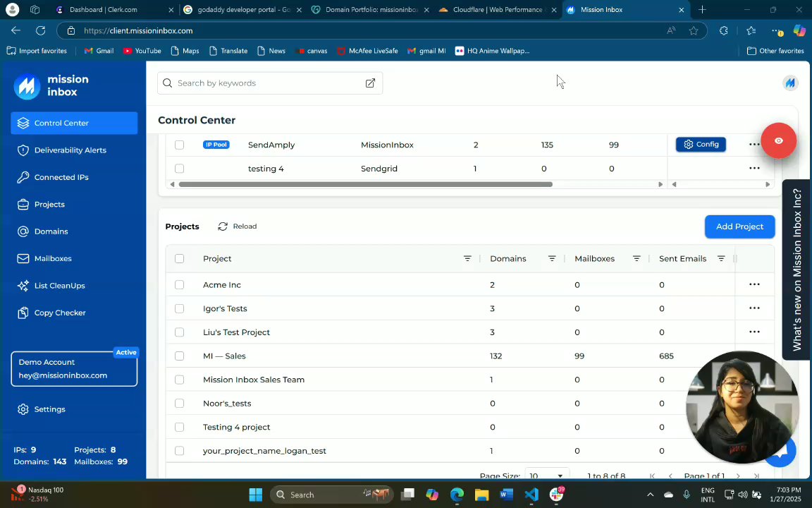Click the profile avatar icon top right
Screen dimensions: 812x508
pos(790,83)
